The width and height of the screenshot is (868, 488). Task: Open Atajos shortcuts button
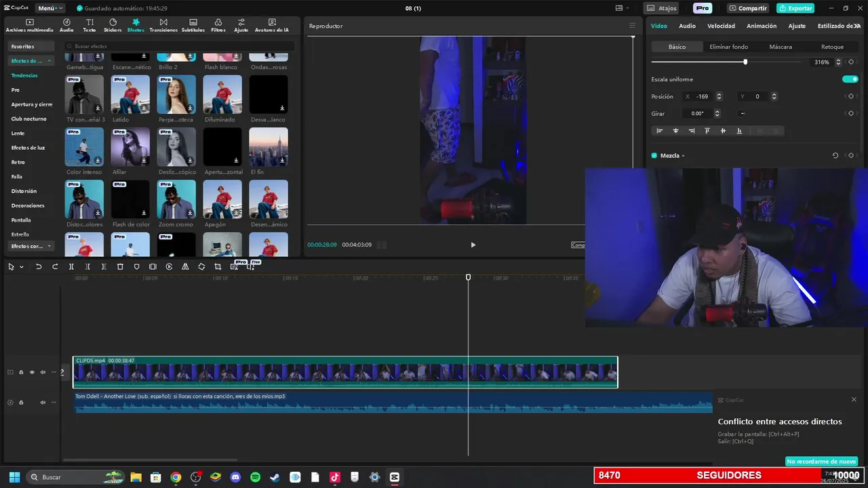click(662, 8)
